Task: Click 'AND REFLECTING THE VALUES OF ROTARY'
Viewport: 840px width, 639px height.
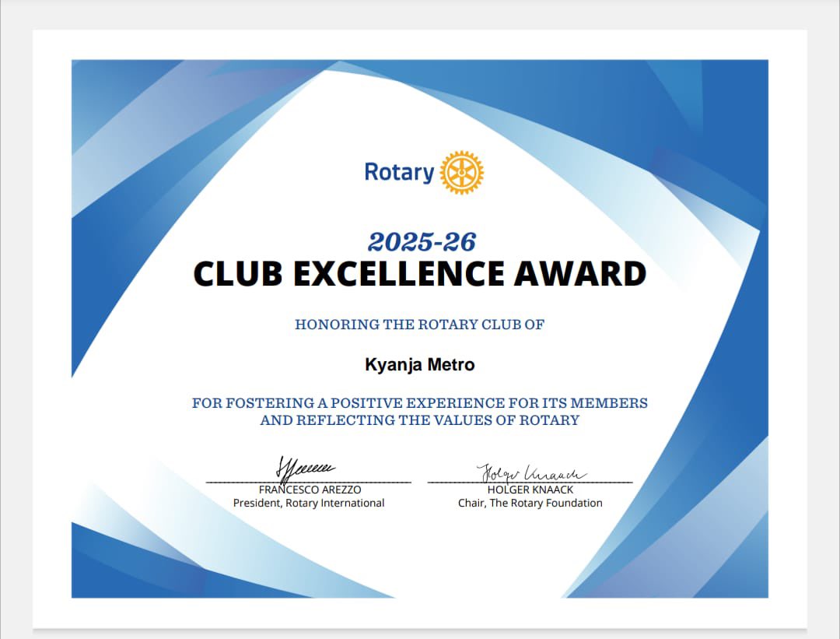Action: 420,420
